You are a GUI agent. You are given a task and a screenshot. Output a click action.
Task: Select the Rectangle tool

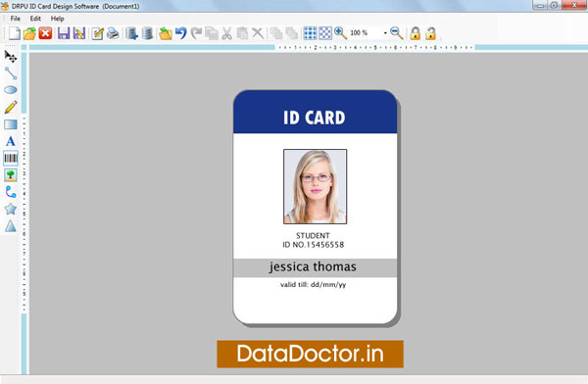[x=11, y=124]
